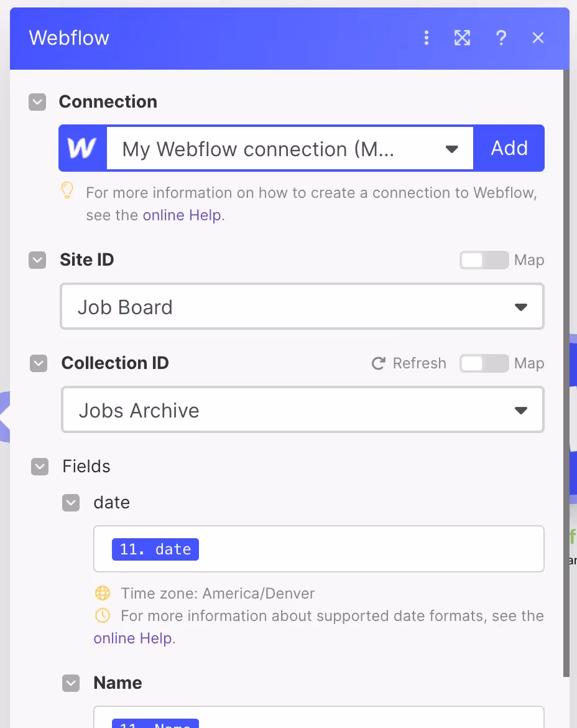The image size is (577, 728).
Task: Collapse the Site ID section chevron
Action: pyautogui.click(x=37, y=260)
